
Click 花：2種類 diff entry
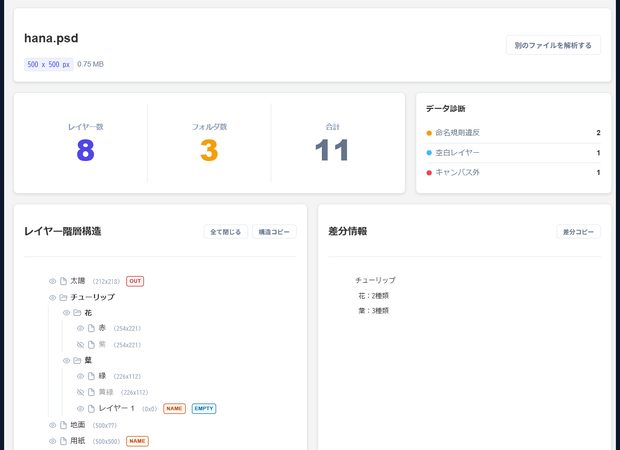pos(374,295)
